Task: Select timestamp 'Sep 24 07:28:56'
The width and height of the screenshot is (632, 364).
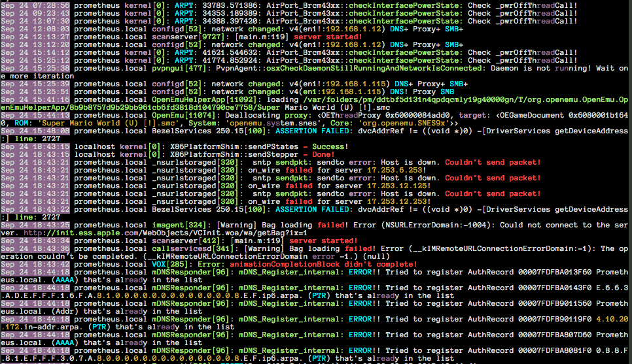Action: (x=35, y=6)
